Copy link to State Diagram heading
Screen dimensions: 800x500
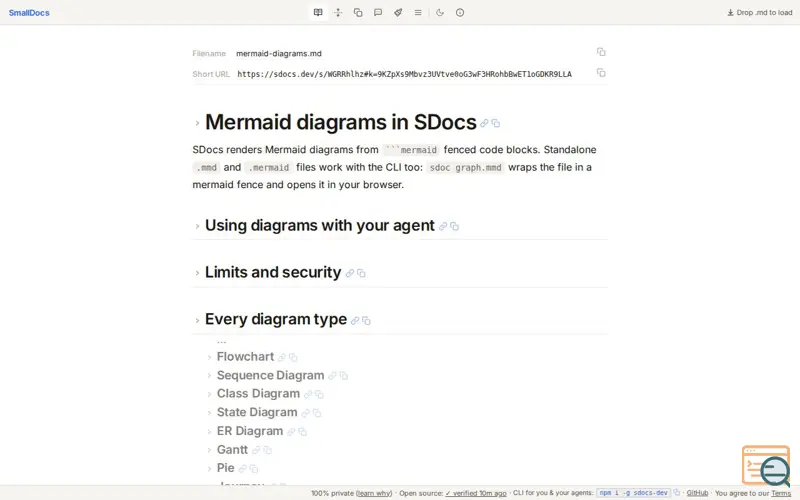[x=305, y=413]
